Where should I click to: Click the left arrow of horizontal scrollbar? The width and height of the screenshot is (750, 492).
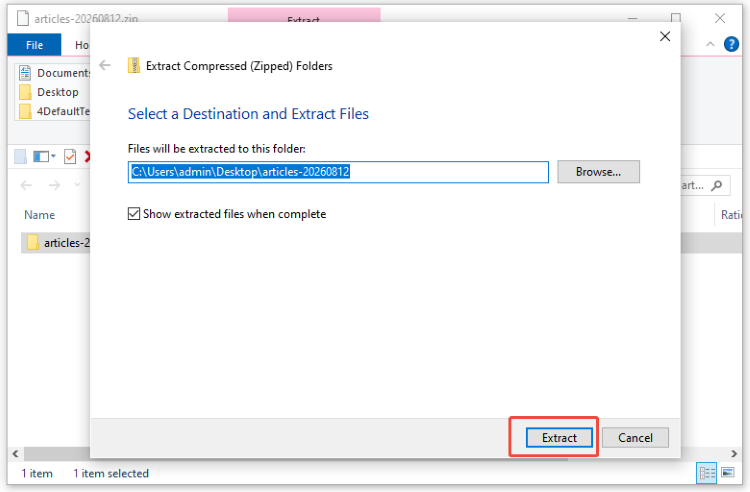coord(15,453)
